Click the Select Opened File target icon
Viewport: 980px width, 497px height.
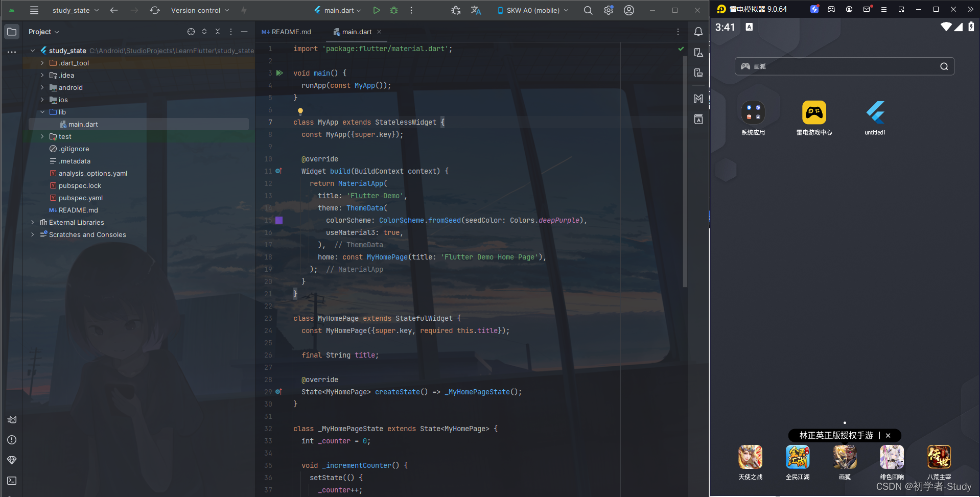191,32
